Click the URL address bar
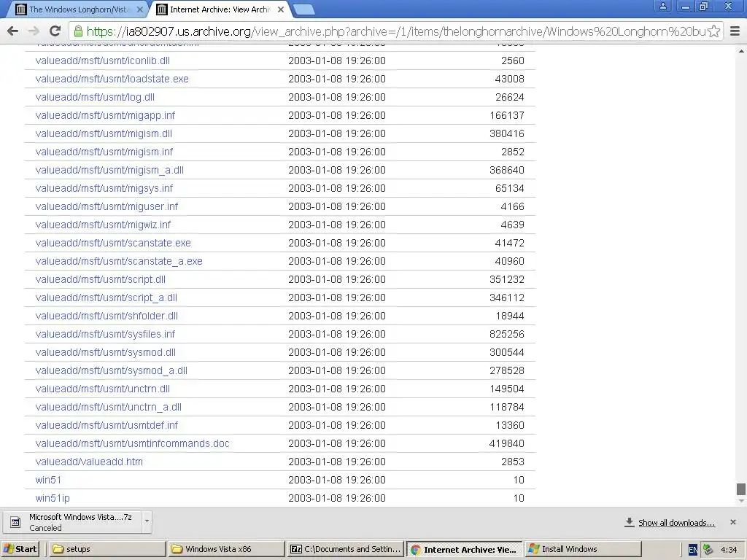 point(395,31)
